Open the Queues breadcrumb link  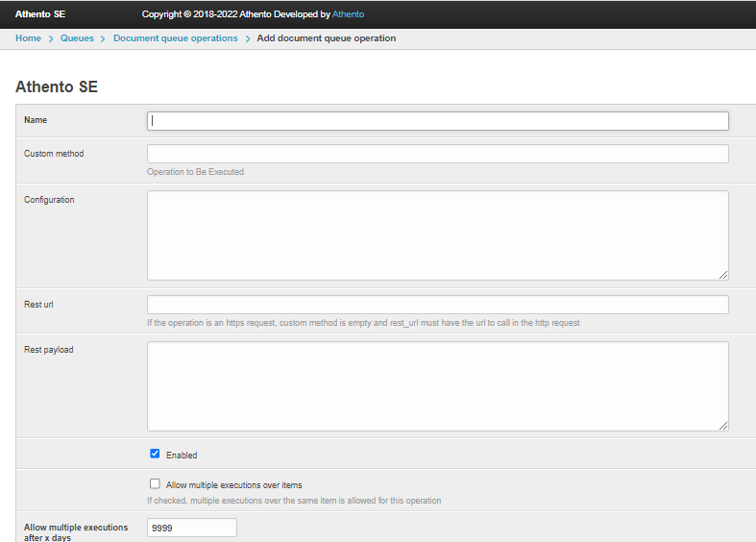pos(77,38)
